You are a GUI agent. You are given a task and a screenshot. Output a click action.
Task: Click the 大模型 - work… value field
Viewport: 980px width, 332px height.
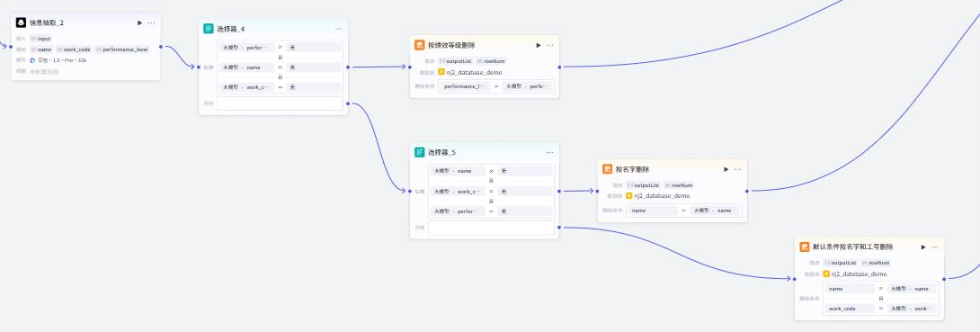[912, 309]
